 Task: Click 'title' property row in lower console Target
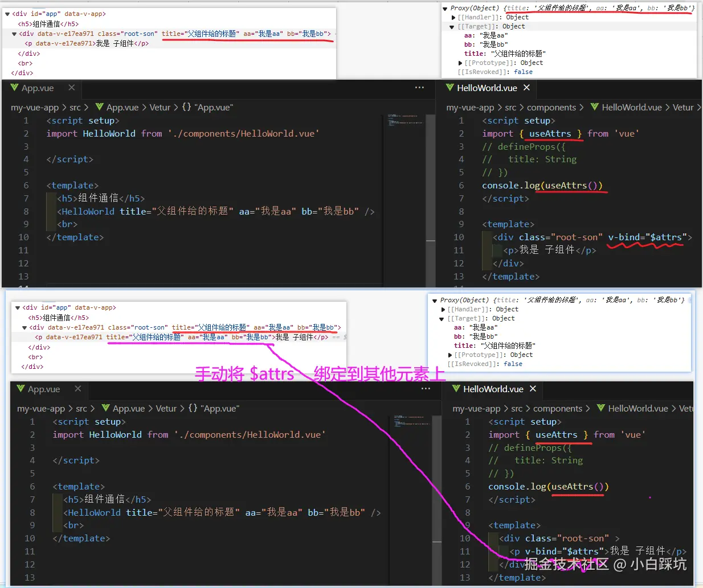494,346
